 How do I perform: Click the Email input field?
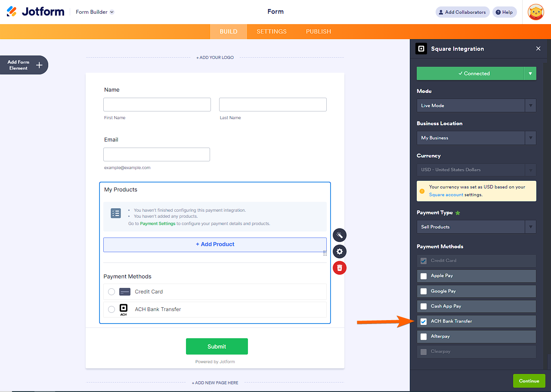[157, 154]
